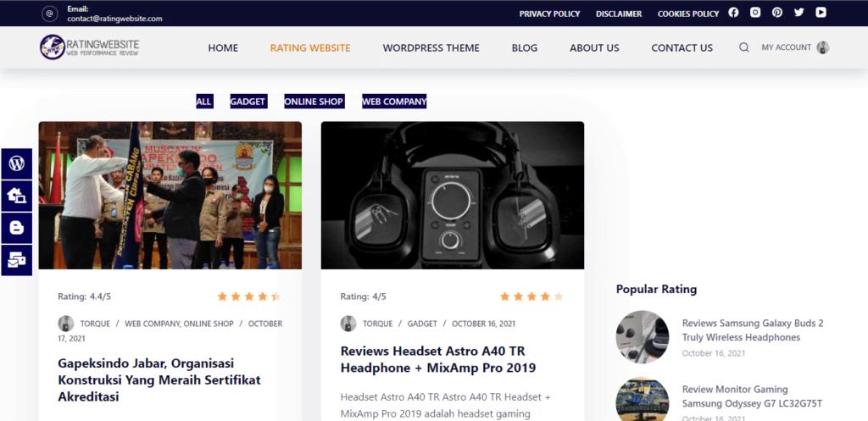Viewport: 868px width, 421px height.
Task: Open WordPress Theme menu item
Action: (431, 48)
